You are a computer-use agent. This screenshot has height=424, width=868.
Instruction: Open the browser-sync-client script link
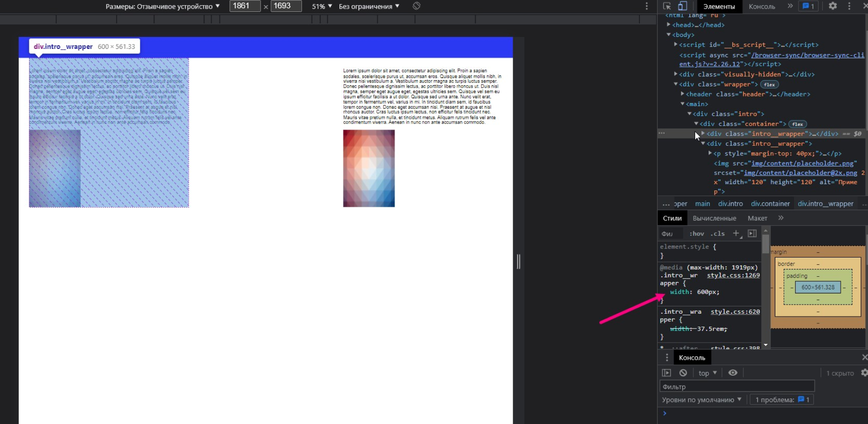click(772, 59)
